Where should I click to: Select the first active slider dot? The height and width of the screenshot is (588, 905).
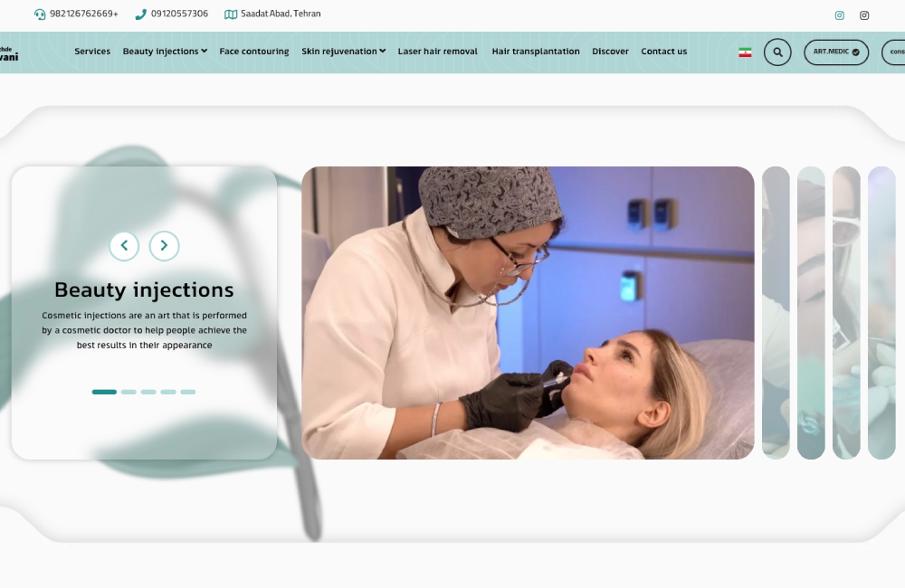click(104, 392)
